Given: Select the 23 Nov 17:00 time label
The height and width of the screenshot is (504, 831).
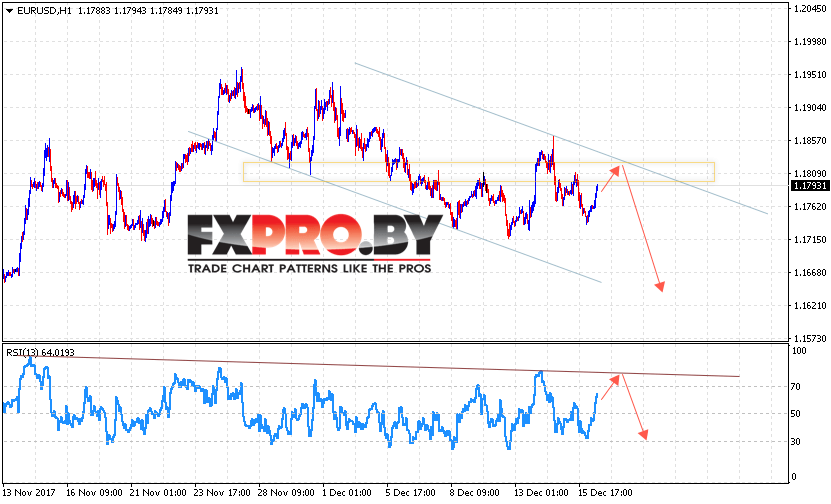Looking at the screenshot, I should (x=222, y=493).
